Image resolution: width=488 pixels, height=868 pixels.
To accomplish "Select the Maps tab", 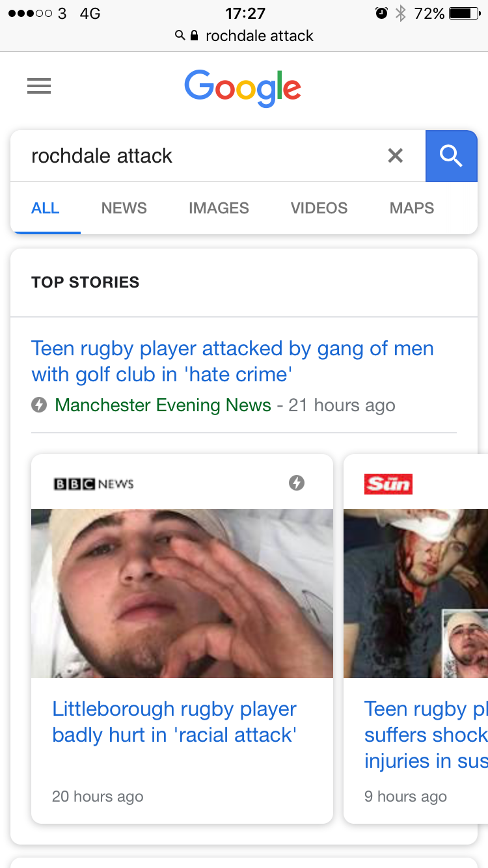I will (x=411, y=208).
